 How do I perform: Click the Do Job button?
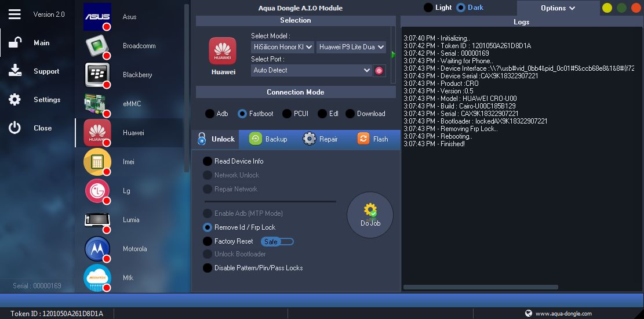370,215
